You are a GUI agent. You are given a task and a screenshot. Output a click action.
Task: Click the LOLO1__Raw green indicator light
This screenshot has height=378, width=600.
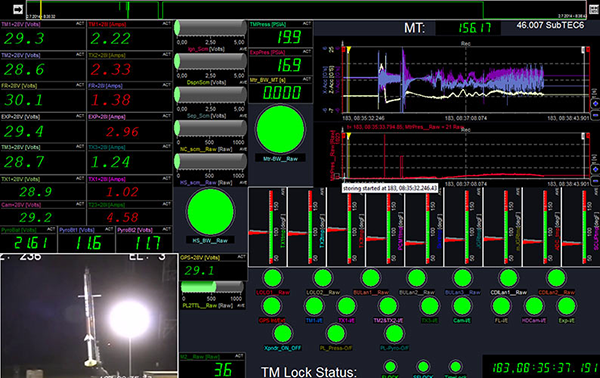272,278
